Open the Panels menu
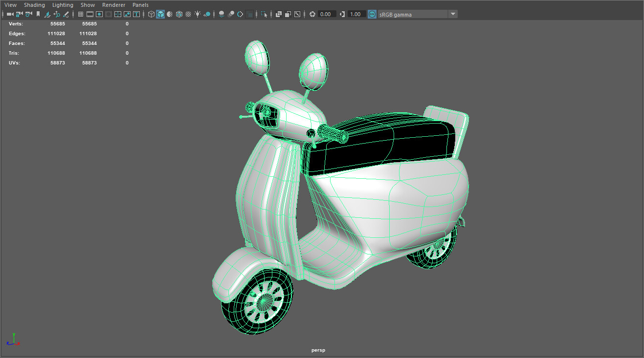The image size is (644, 358). 140,5
